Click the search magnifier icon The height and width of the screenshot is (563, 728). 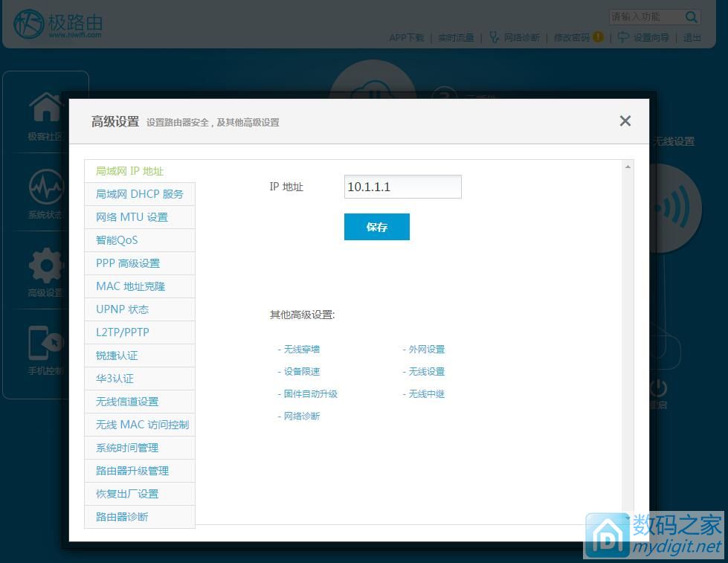pos(691,17)
